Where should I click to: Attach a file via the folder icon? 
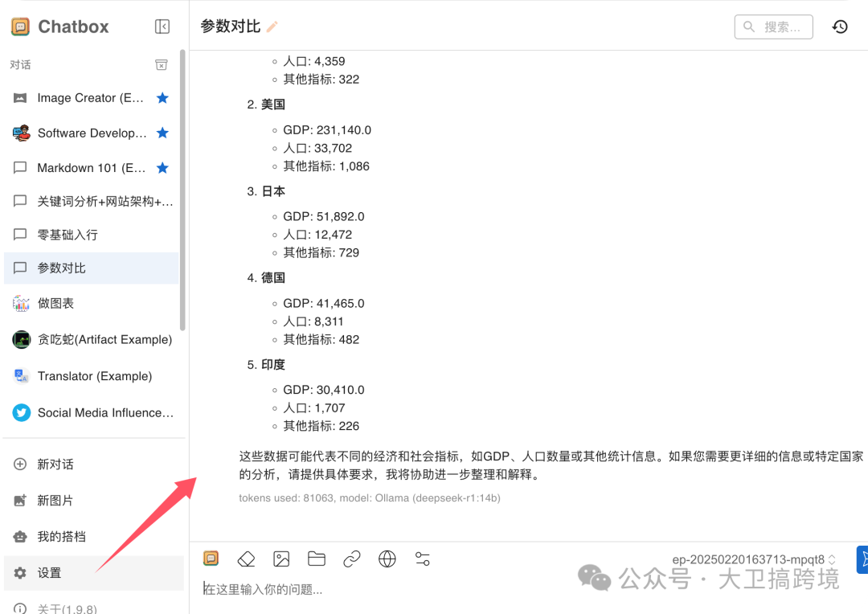tap(316, 559)
